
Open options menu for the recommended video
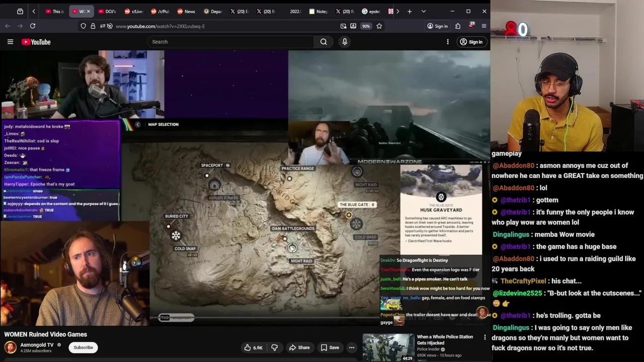485,337
